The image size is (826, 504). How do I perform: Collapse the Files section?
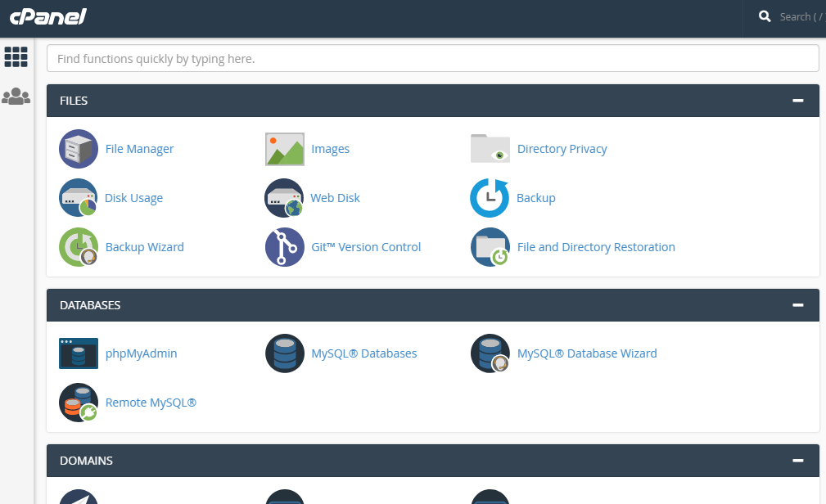tap(797, 101)
